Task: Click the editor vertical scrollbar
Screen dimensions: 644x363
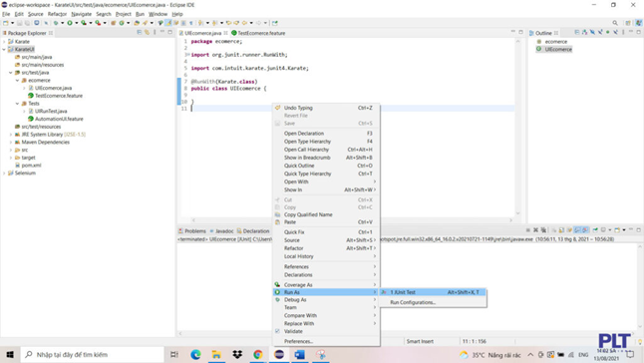Action: [x=518, y=128]
